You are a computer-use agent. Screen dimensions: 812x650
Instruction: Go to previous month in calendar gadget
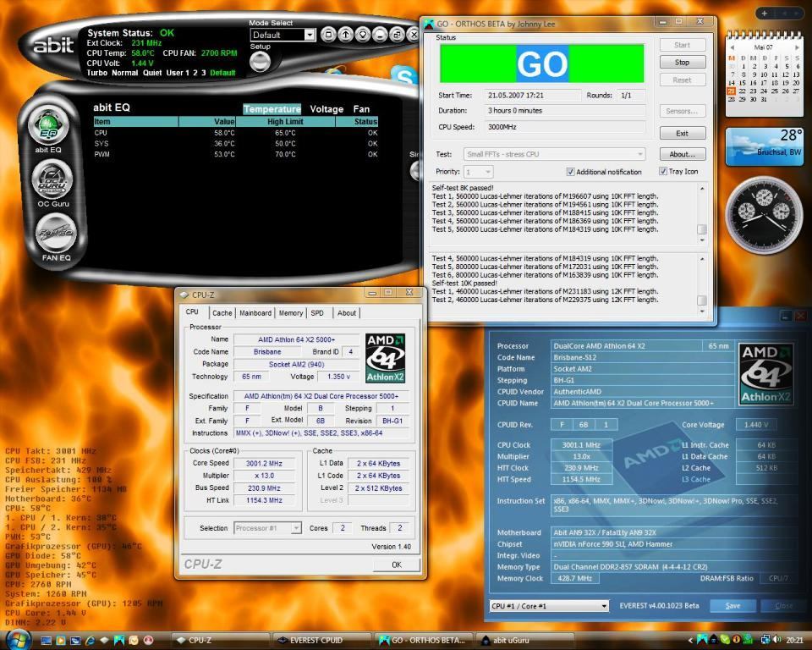point(732,47)
